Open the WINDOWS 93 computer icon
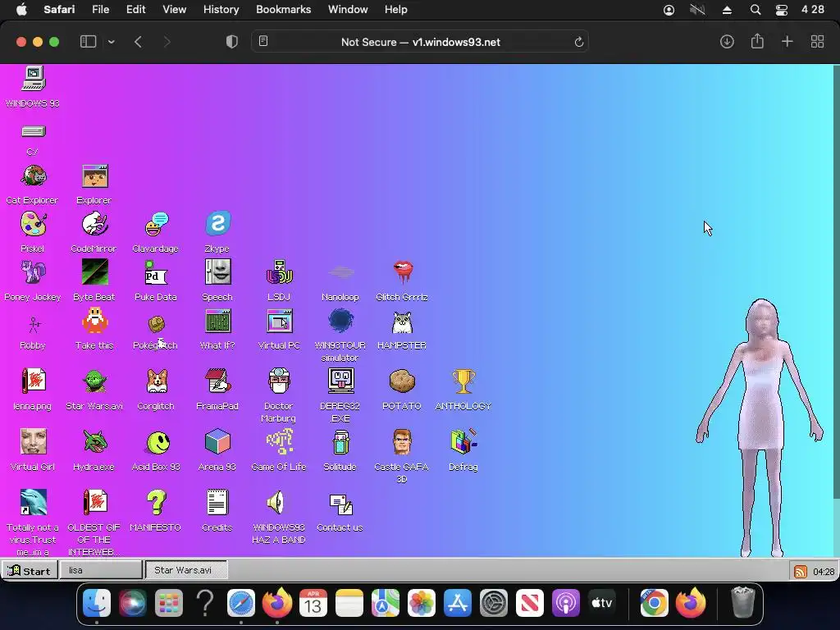 pyautogui.click(x=33, y=78)
